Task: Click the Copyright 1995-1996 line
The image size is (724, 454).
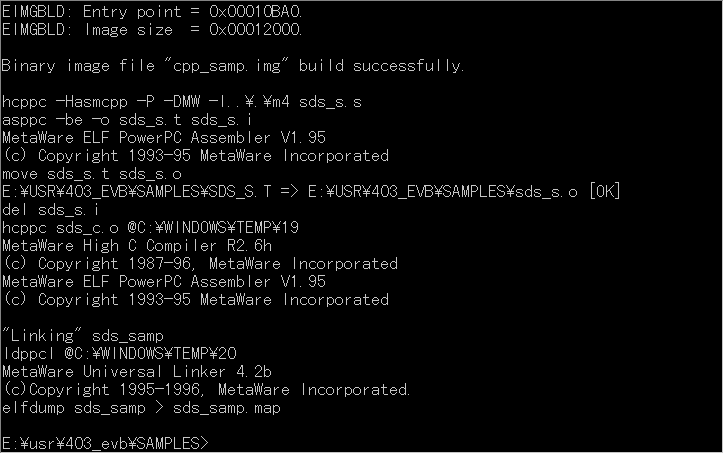Action: click(206, 390)
